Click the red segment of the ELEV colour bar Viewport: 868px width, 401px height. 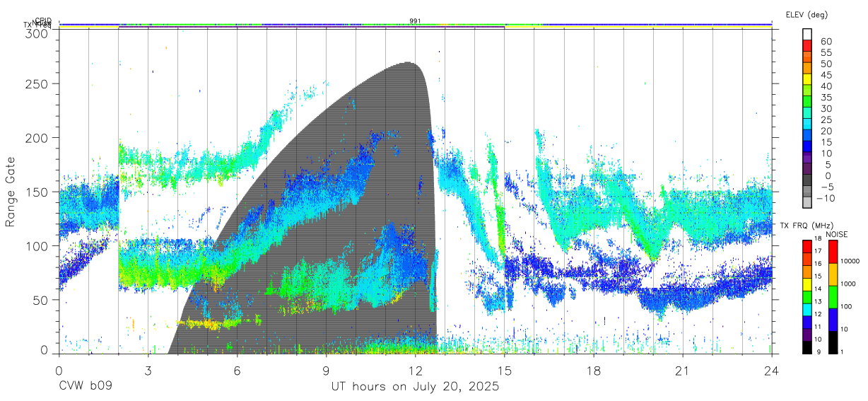point(807,45)
